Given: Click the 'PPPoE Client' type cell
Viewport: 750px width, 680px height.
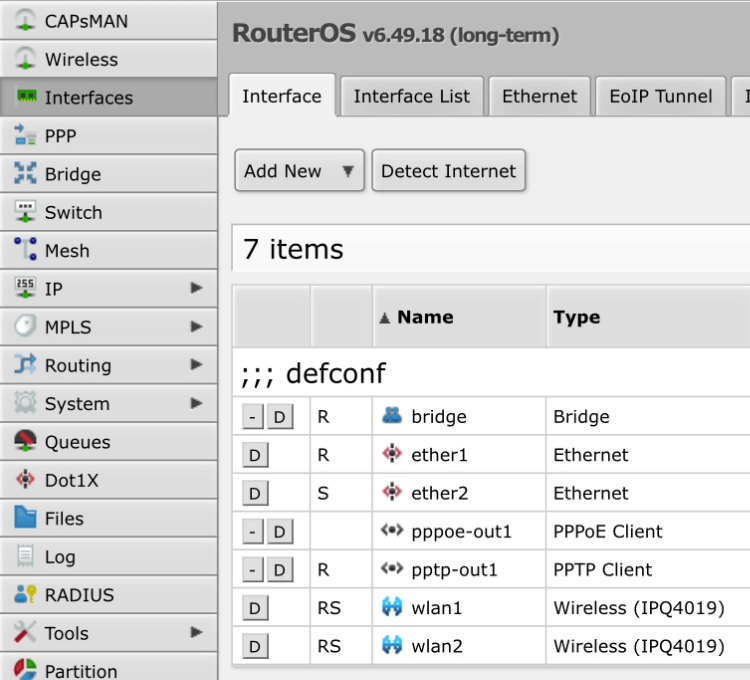Looking at the screenshot, I should click(x=607, y=531).
